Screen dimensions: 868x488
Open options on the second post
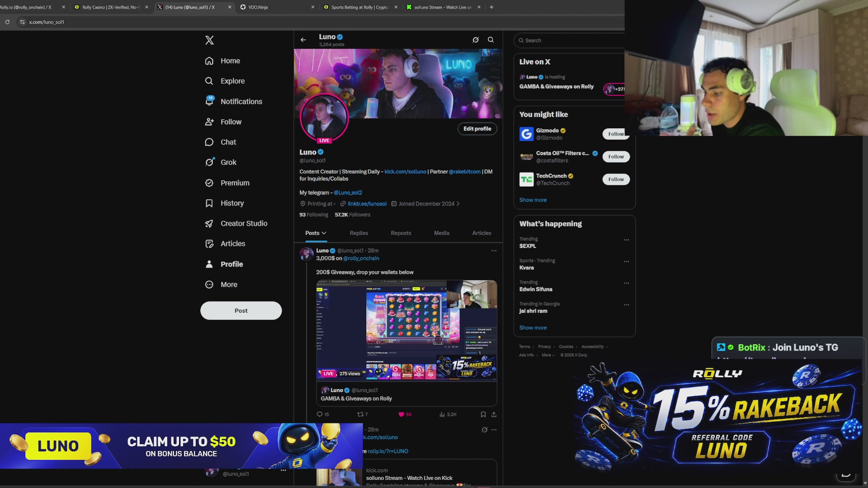(x=494, y=430)
